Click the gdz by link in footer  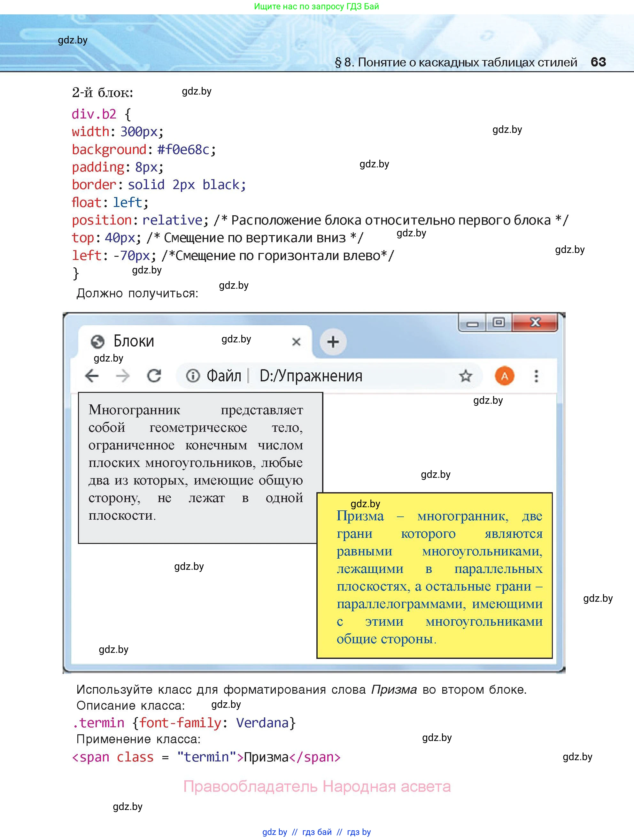[x=274, y=832]
